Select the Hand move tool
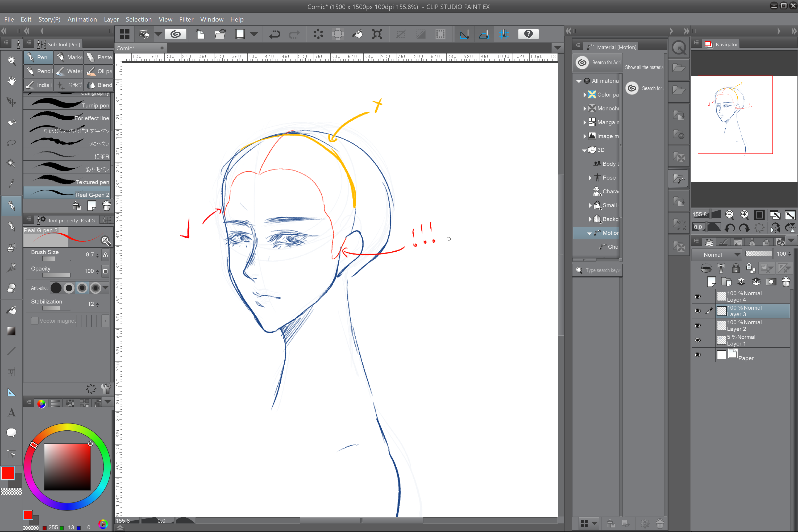The width and height of the screenshot is (798, 532). click(11, 81)
